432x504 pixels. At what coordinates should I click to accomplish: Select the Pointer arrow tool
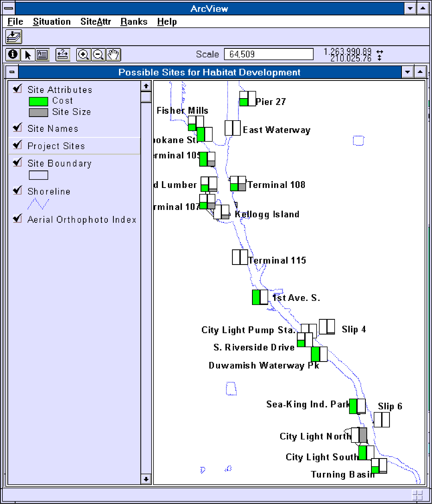(x=28, y=54)
